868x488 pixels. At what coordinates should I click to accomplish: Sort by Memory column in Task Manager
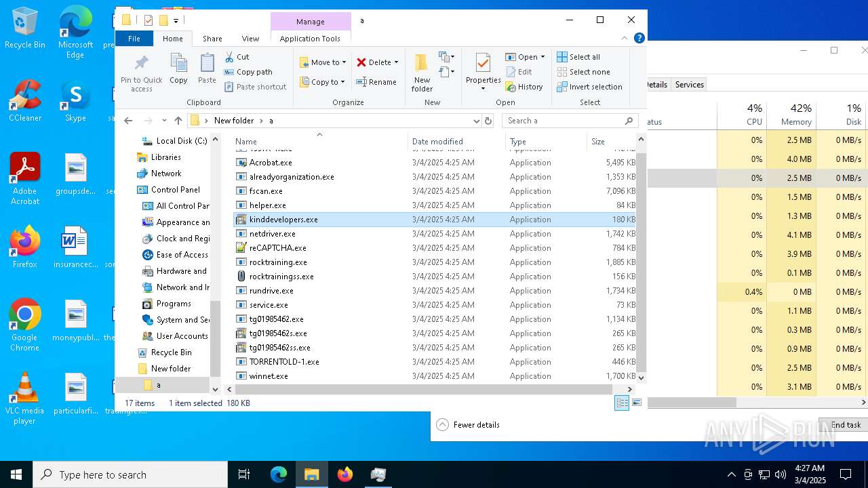(793, 115)
